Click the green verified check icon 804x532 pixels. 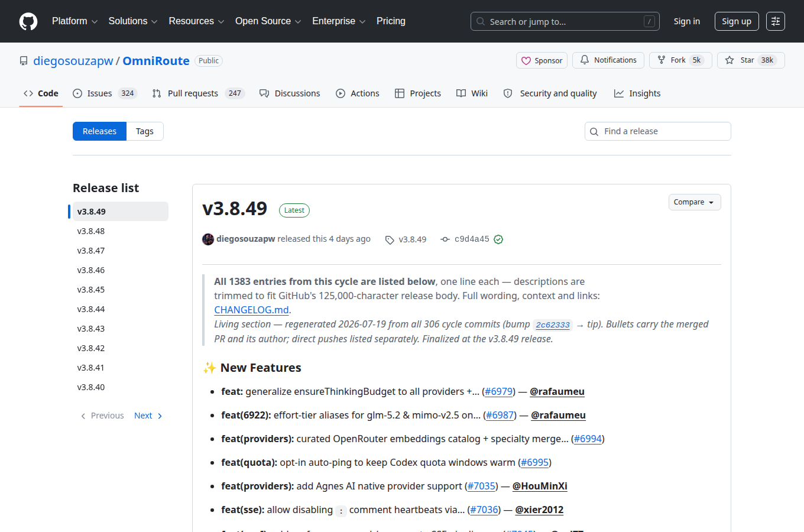(498, 239)
